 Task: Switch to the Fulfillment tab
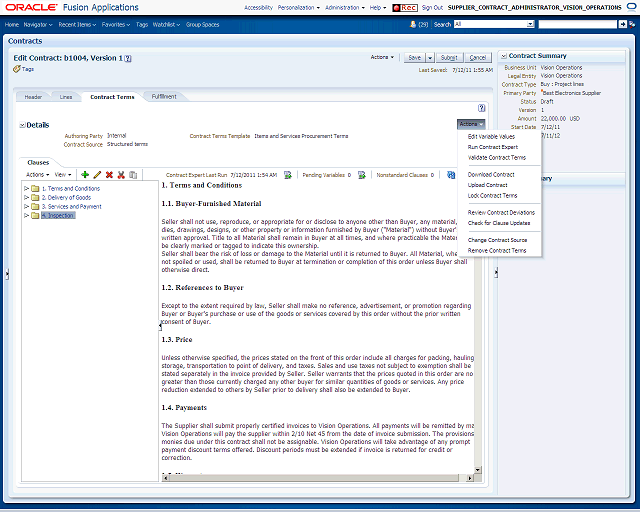pyautogui.click(x=164, y=97)
